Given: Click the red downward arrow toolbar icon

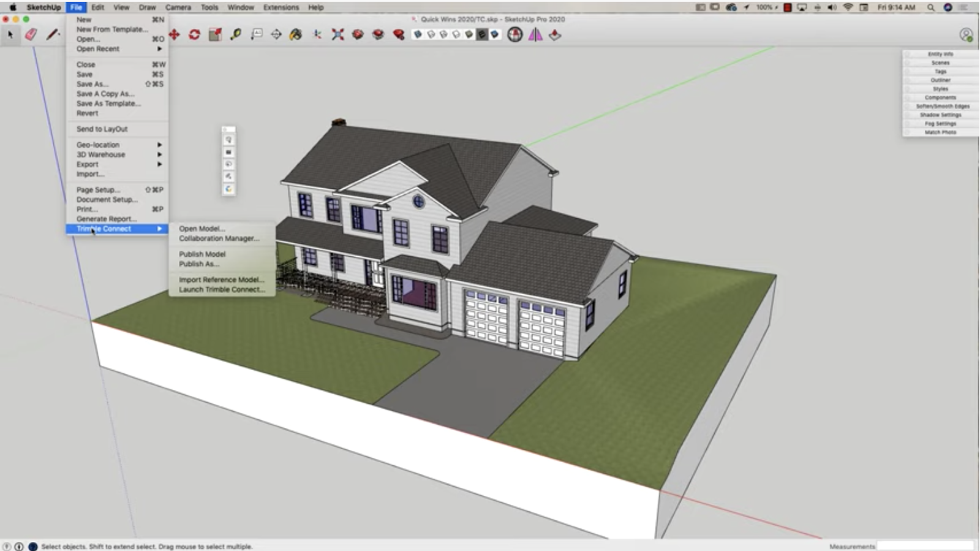Looking at the screenshot, I should click(x=555, y=35).
